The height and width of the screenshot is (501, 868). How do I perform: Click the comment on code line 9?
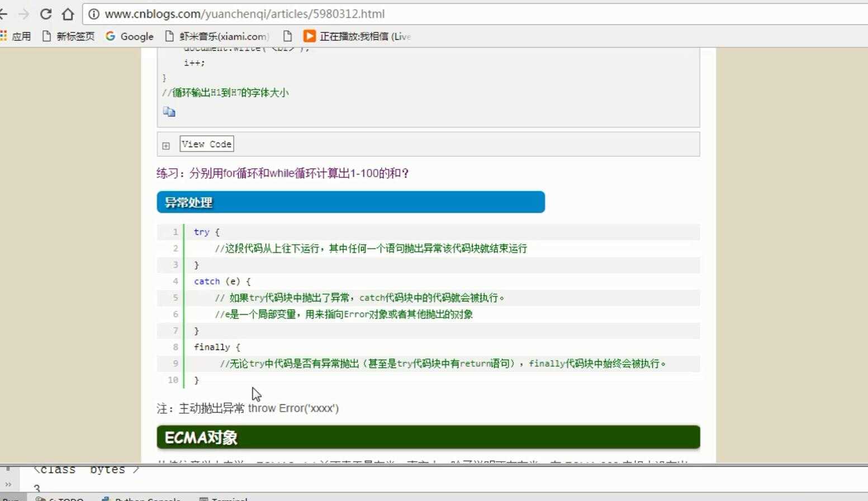click(x=443, y=363)
